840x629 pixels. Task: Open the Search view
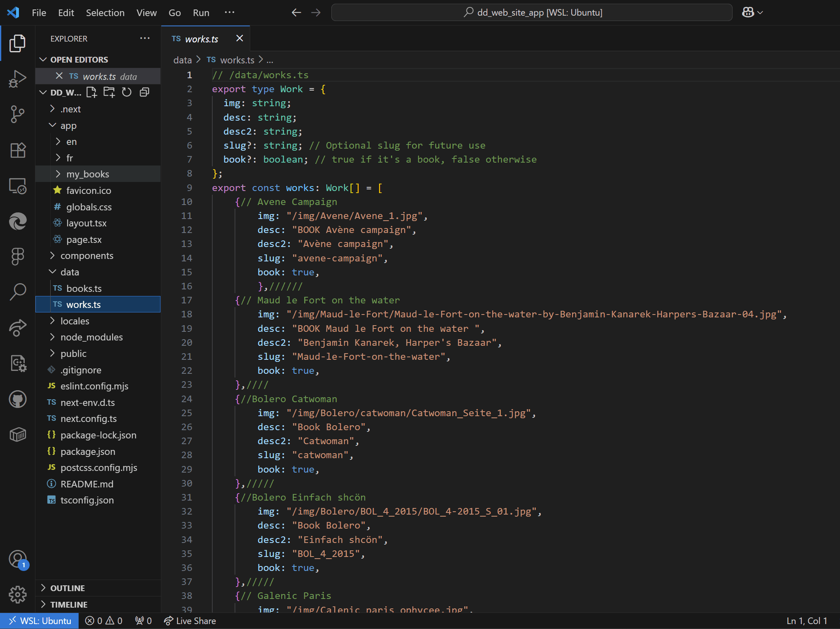[x=17, y=292]
